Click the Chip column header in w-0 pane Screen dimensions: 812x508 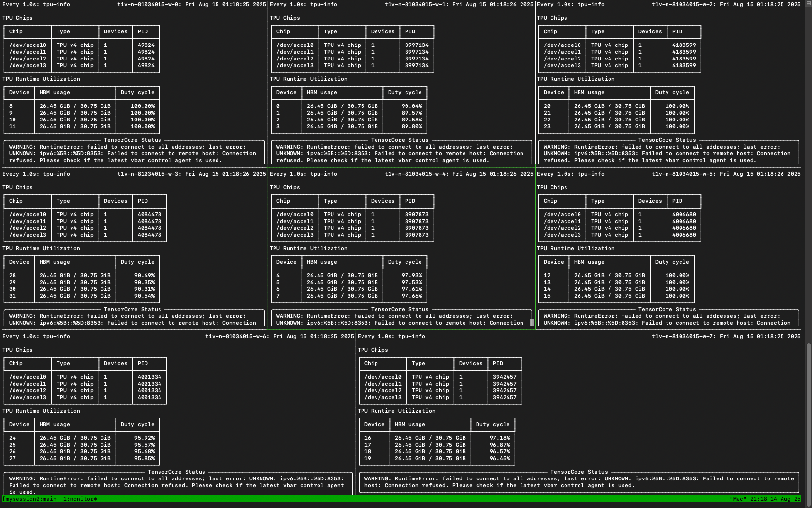click(16, 31)
